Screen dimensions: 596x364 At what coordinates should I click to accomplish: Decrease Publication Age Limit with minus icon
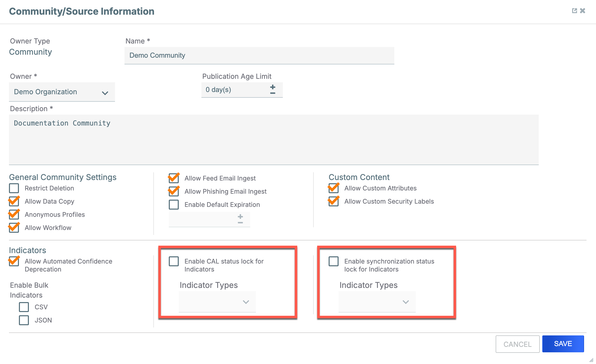[x=273, y=93]
